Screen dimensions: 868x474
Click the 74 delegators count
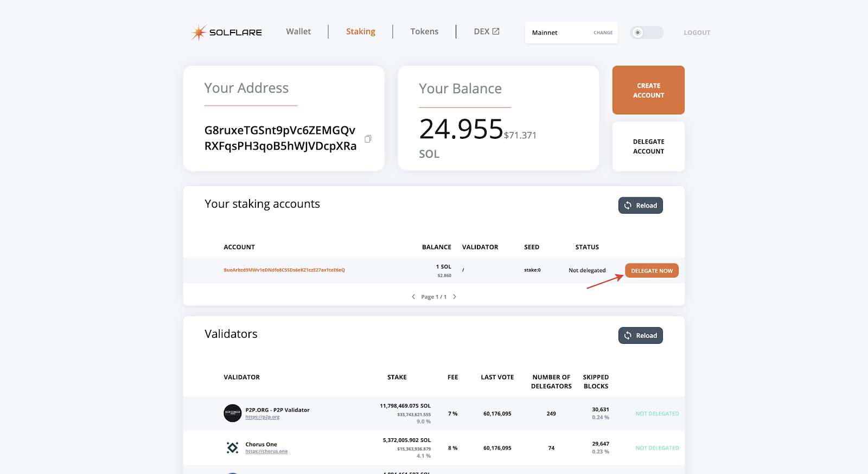click(x=551, y=448)
